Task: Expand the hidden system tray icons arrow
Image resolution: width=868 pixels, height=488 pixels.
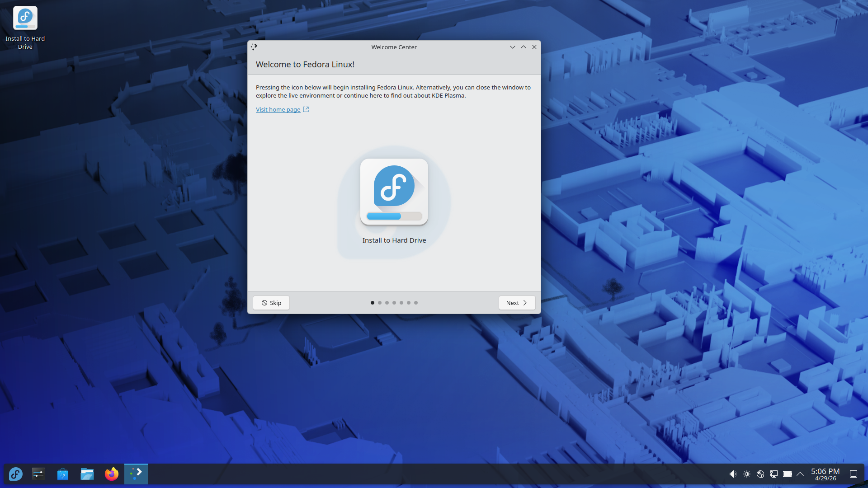Action: 800,474
